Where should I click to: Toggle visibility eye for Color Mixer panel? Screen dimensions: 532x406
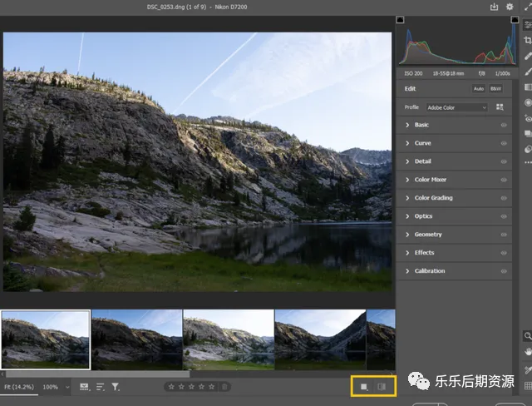504,180
